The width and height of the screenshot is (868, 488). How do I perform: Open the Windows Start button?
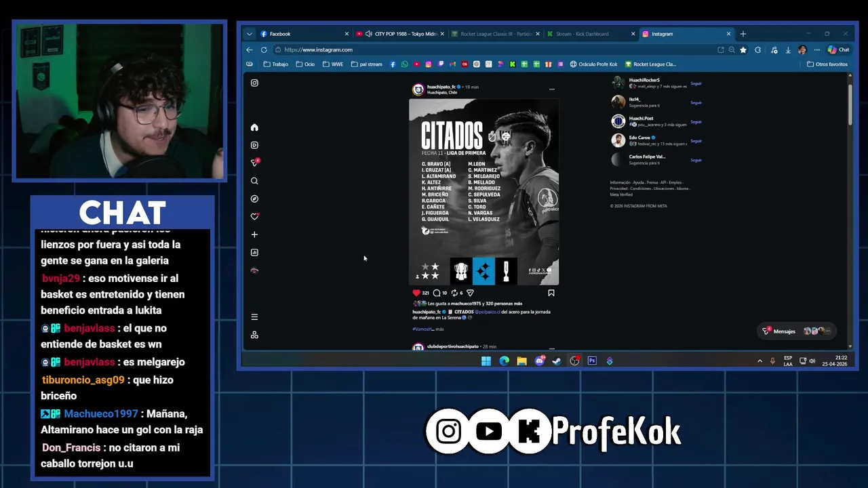[x=486, y=361]
